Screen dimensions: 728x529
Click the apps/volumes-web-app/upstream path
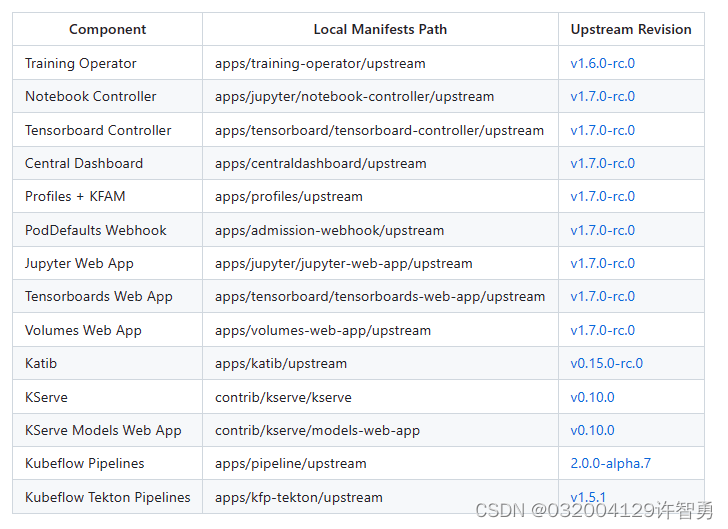323,330
